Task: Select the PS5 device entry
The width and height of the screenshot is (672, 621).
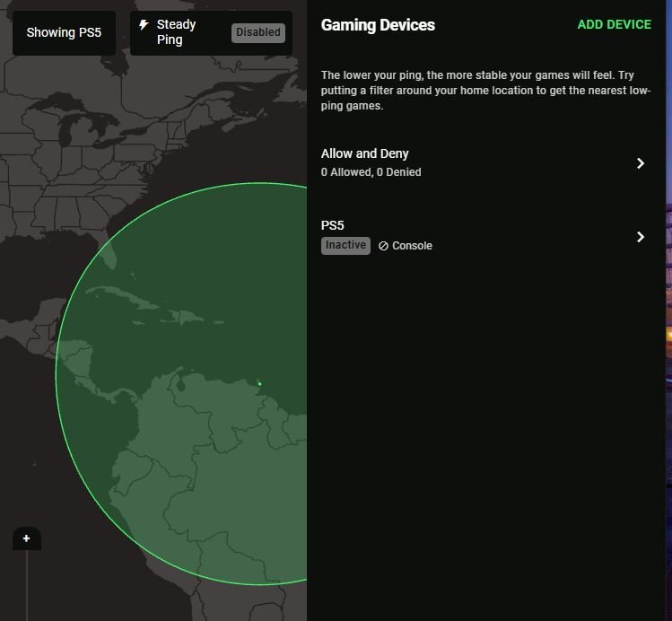Action: [333, 225]
